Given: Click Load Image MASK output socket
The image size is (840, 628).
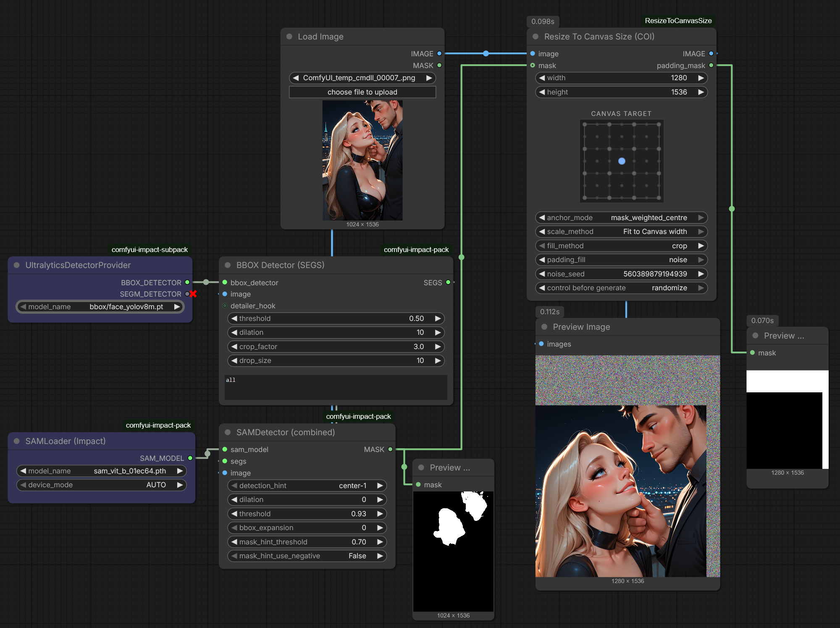Looking at the screenshot, I should pos(439,65).
